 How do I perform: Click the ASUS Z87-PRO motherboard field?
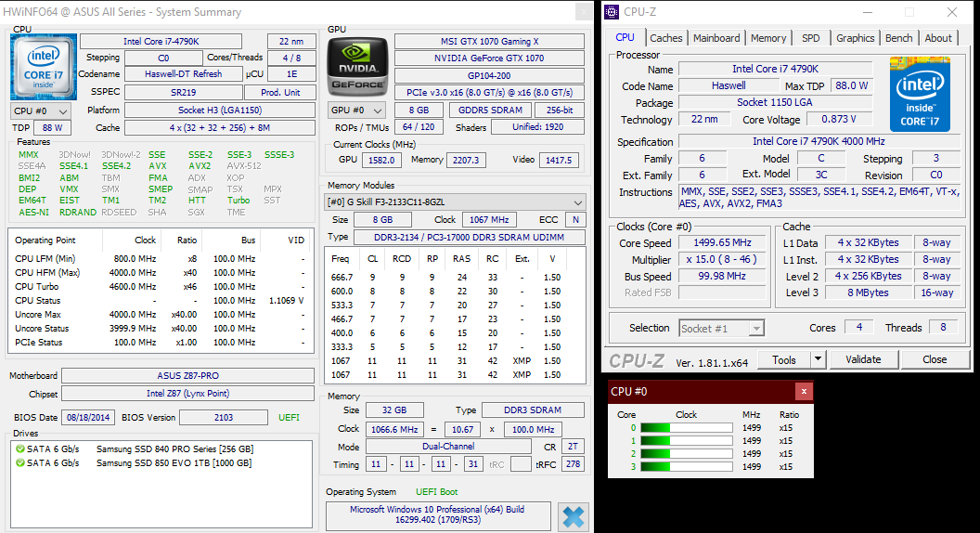tap(187, 376)
